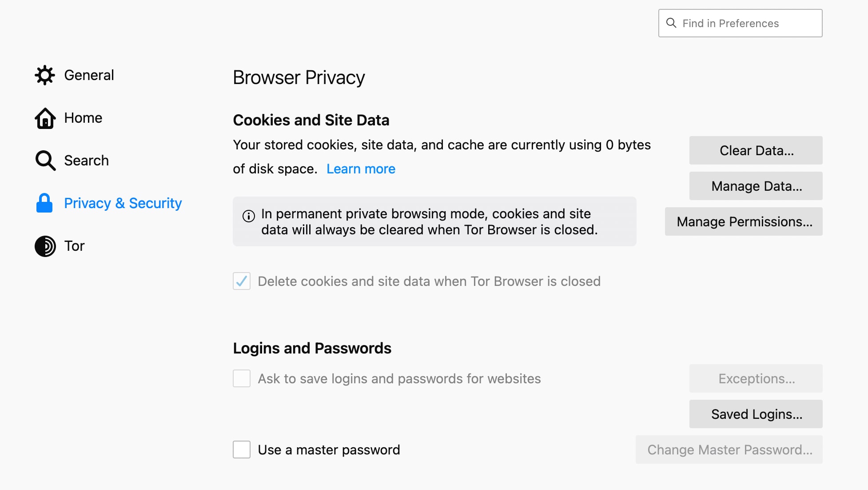The image size is (868, 490).
Task: Click the Home navigation icon
Action: 46,117
